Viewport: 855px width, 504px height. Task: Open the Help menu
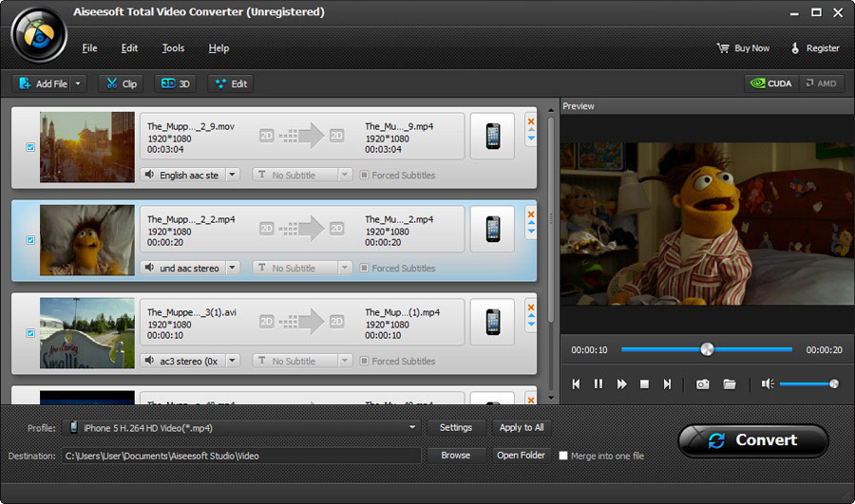point(218,48)
